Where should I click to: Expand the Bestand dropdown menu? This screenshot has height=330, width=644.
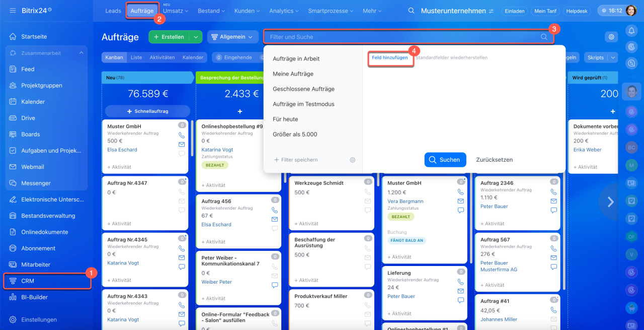pos(211,11)
